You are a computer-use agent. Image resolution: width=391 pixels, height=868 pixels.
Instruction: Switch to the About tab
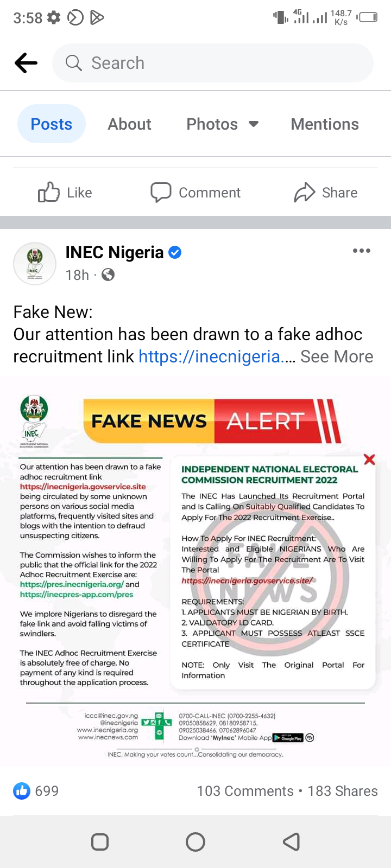pos(129,124)
